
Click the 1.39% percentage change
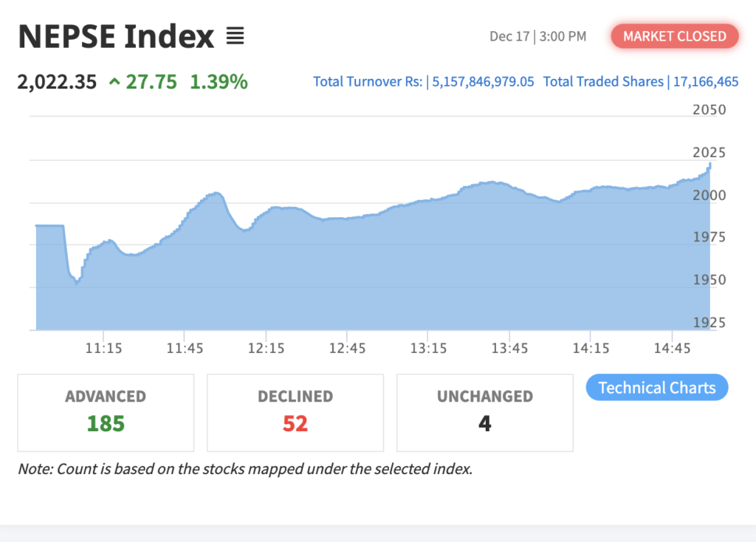pyautogui.click(x=219, y=82)
